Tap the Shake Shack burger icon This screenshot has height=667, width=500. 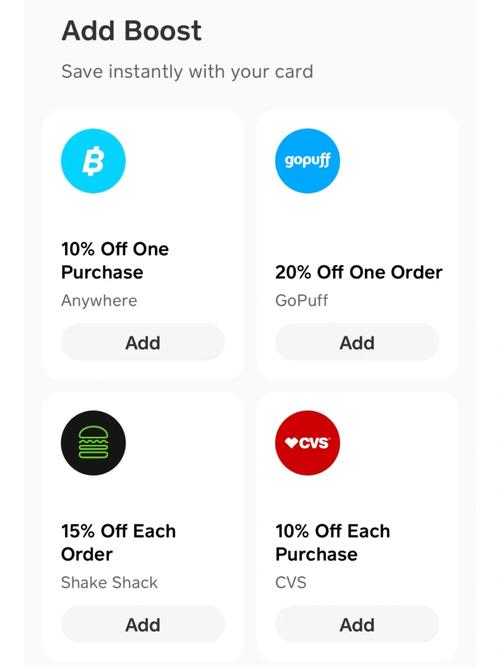(93, 443)
